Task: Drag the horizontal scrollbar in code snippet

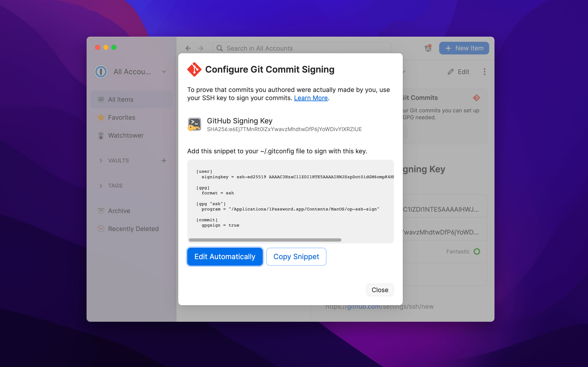Action: click(x=266, y=239)
